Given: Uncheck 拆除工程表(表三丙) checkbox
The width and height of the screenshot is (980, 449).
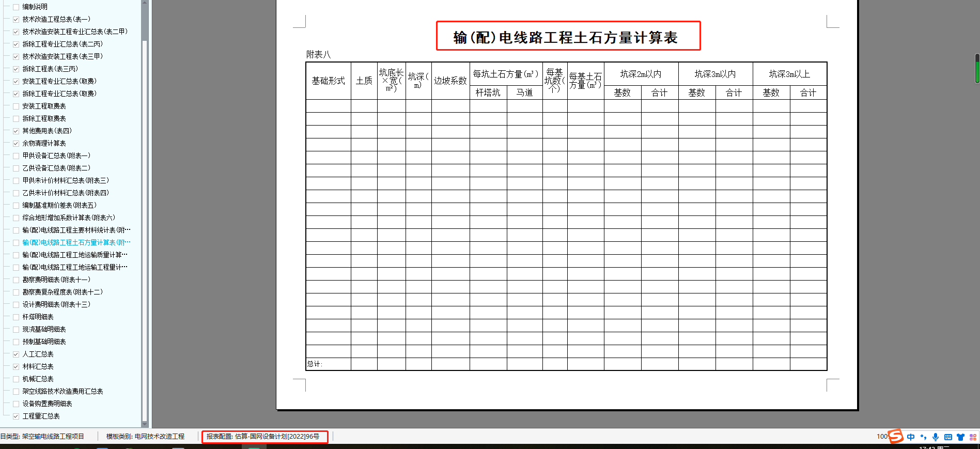Looking at the screenshot, I should click(x=16, y=69).
